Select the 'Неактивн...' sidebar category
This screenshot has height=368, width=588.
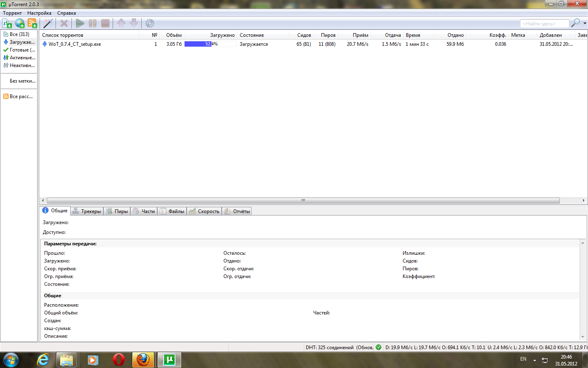pos(19,65)
